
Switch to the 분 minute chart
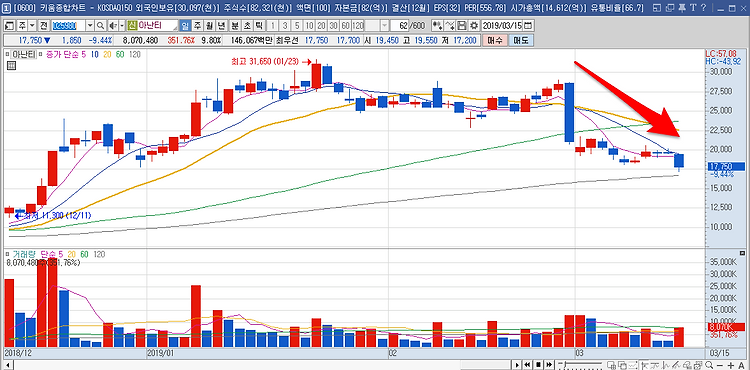(234, 25)
